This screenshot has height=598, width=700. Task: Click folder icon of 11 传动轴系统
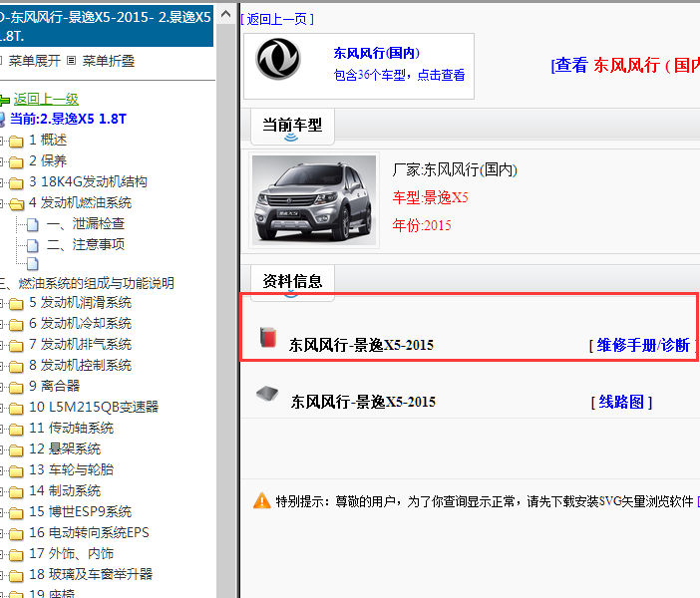pyautogui.click(x=16, y=430)
